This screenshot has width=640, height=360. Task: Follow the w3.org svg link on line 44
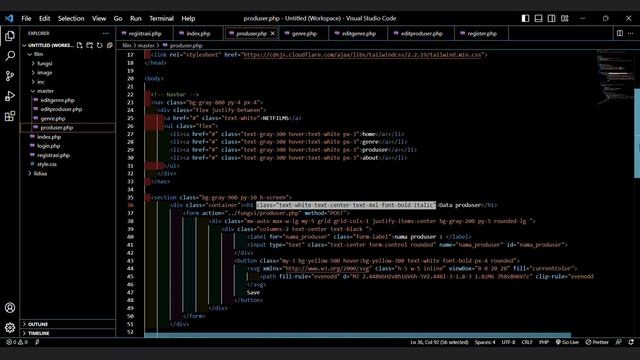pos(327,269)
